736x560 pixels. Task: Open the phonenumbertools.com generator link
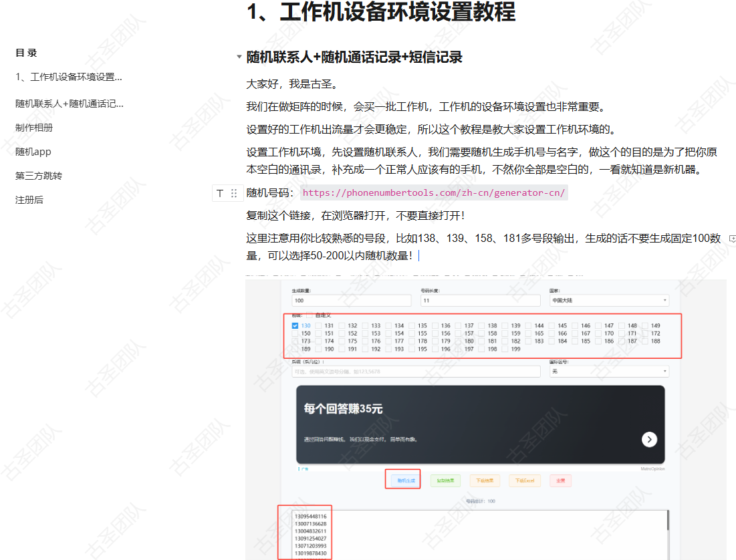(434, 192)
